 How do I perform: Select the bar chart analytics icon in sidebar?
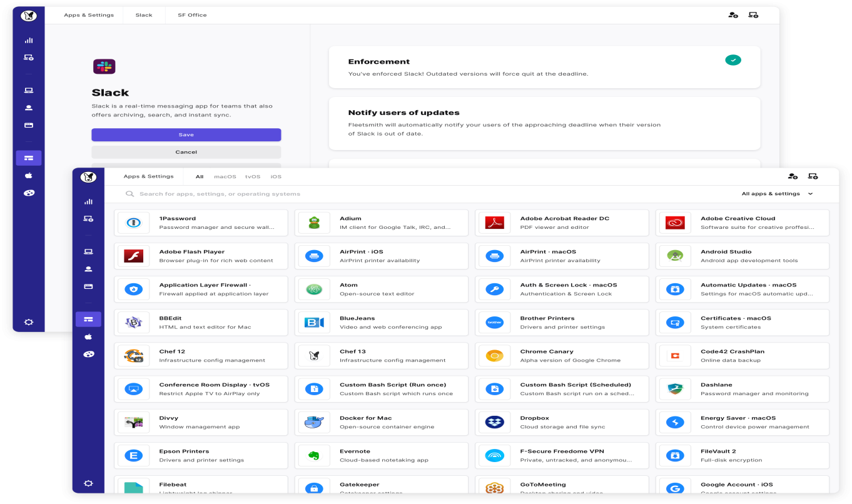coord(88,201)
